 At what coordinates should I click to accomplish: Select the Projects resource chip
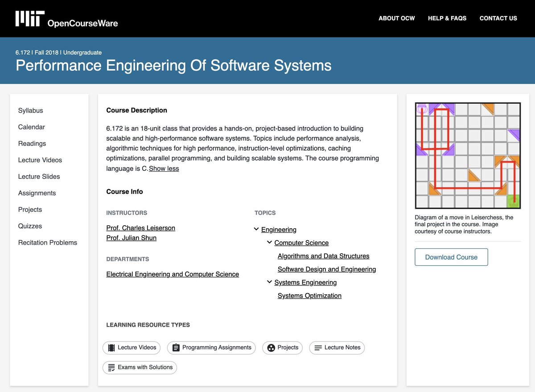coord(283,348)
